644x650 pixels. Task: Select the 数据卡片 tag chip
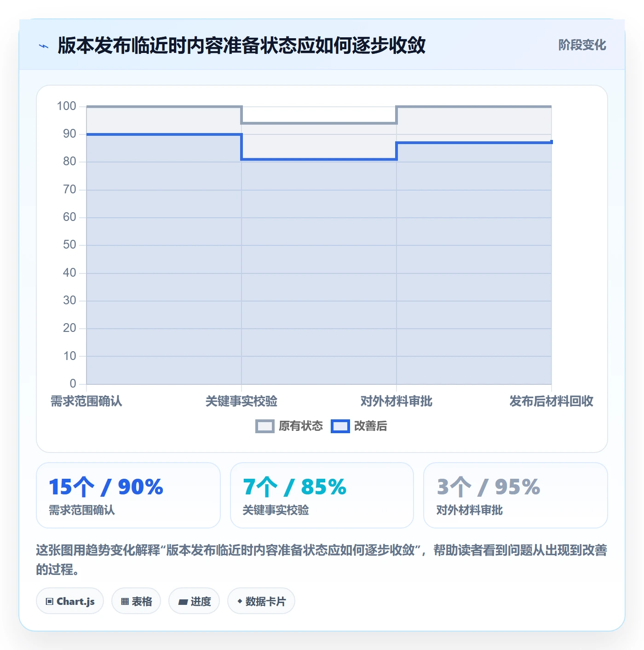(261, 601)
